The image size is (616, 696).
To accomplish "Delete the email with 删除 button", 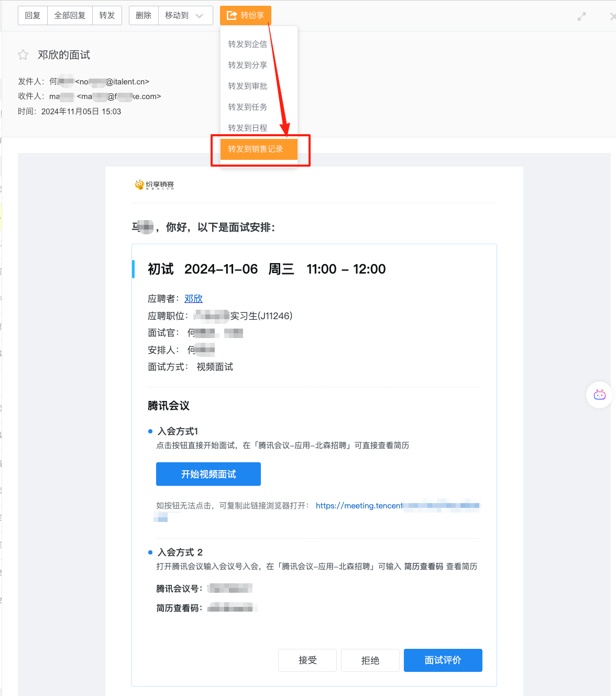I will [144, 16].
